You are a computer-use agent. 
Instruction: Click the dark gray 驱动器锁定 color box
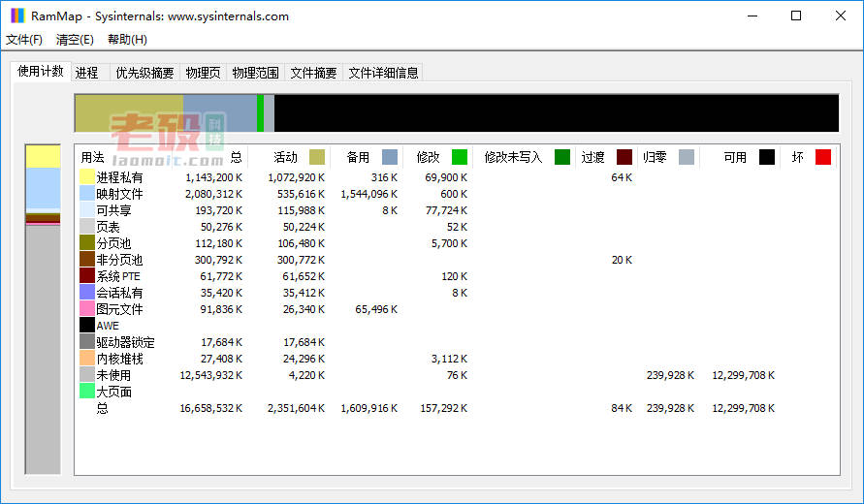(x=87, y=341)
